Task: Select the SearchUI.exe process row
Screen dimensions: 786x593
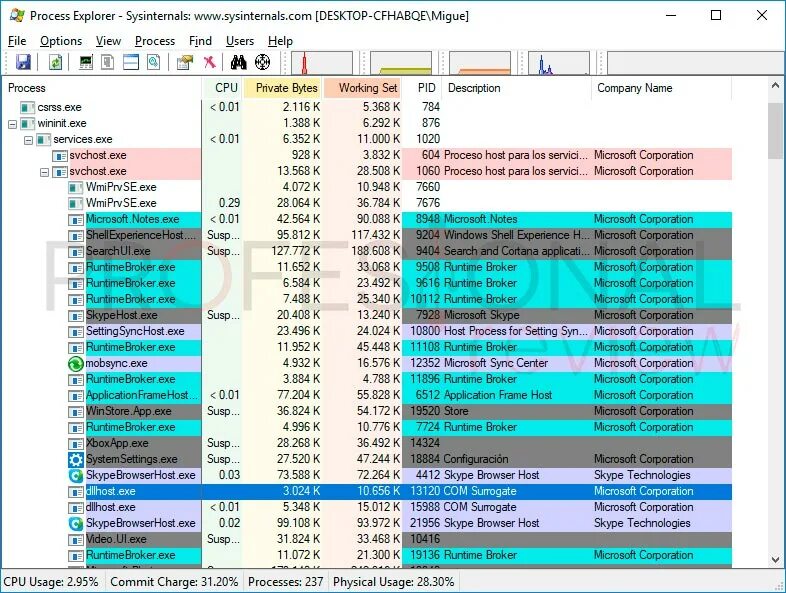Action: click(367, 252)
